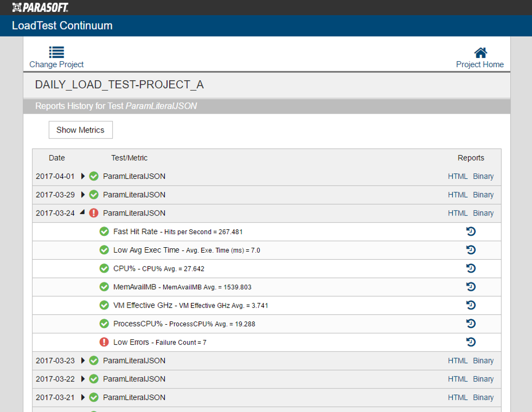The width and height of the screenshot is (532, 412).
Task: Download Binary report for 2017-03-22
Action: (483, 379)
